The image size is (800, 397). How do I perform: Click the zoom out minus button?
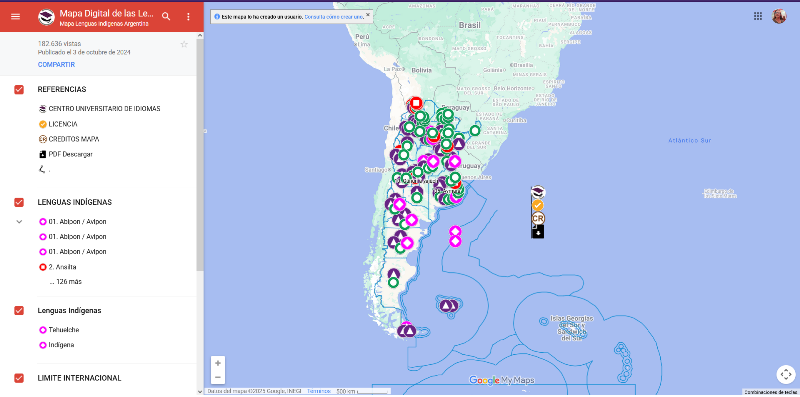click(218, 377)
